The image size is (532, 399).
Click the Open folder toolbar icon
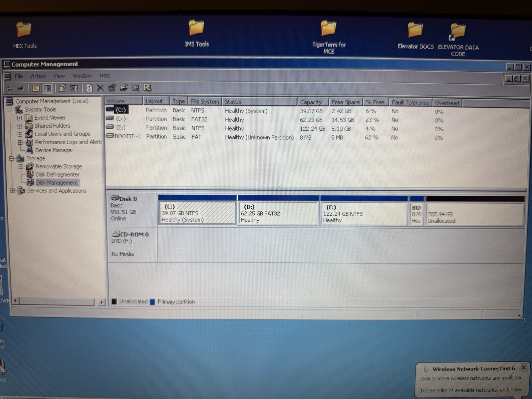coord(124,88)
